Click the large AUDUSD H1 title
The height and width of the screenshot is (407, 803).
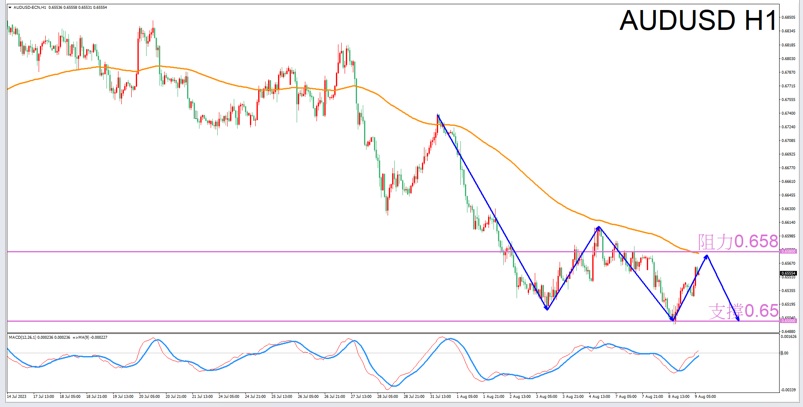698,20
